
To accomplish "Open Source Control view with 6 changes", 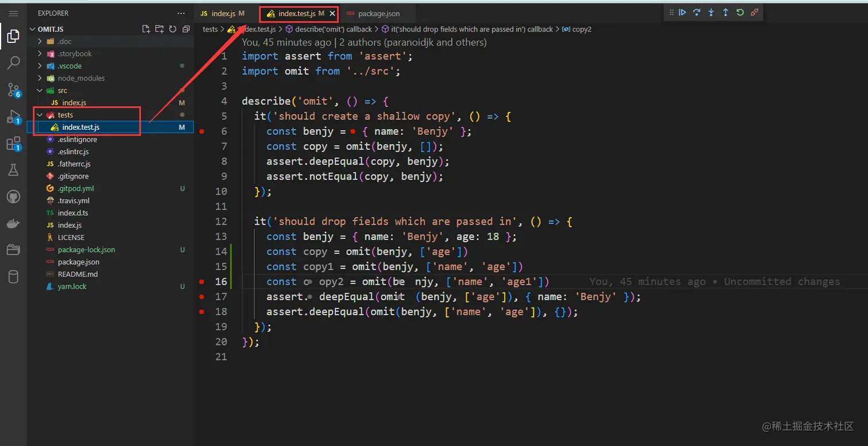I will point(13,90).
